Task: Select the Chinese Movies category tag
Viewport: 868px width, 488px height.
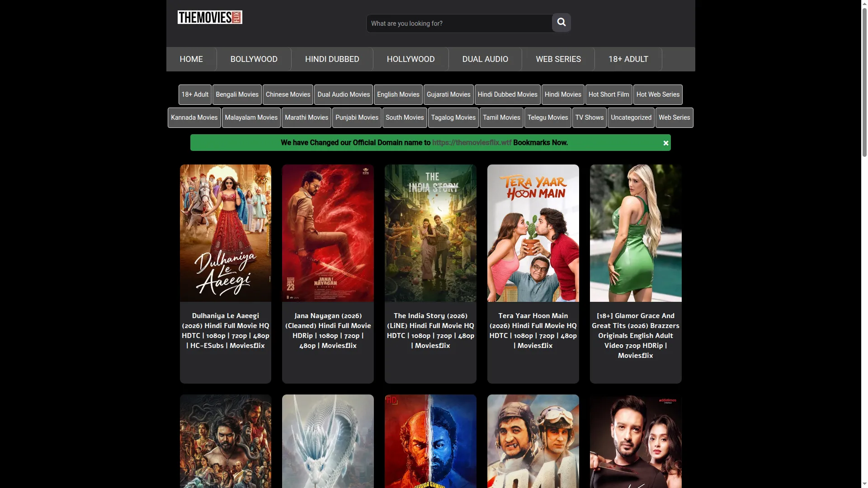Action: click(x=288, y=94)
